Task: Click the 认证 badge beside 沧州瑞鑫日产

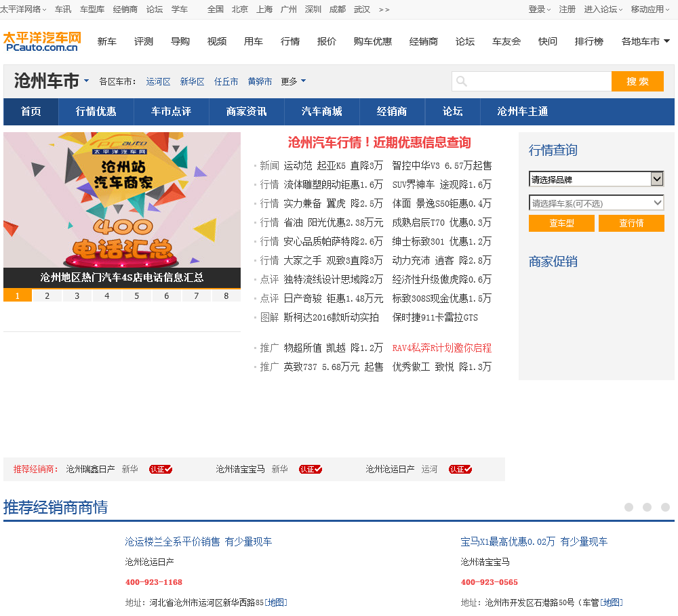Action: click(x=161, y=470)
